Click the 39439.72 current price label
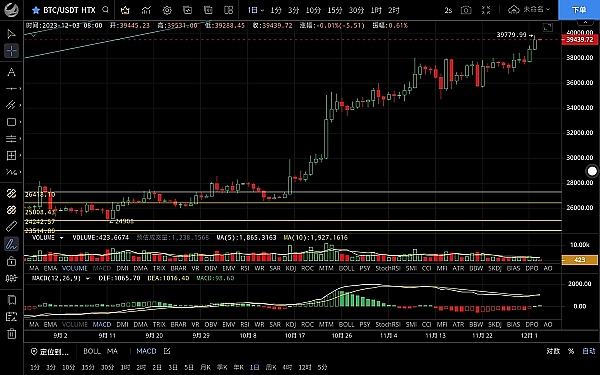The height and width of the screenshot is (375, 600). click(579, 39)
